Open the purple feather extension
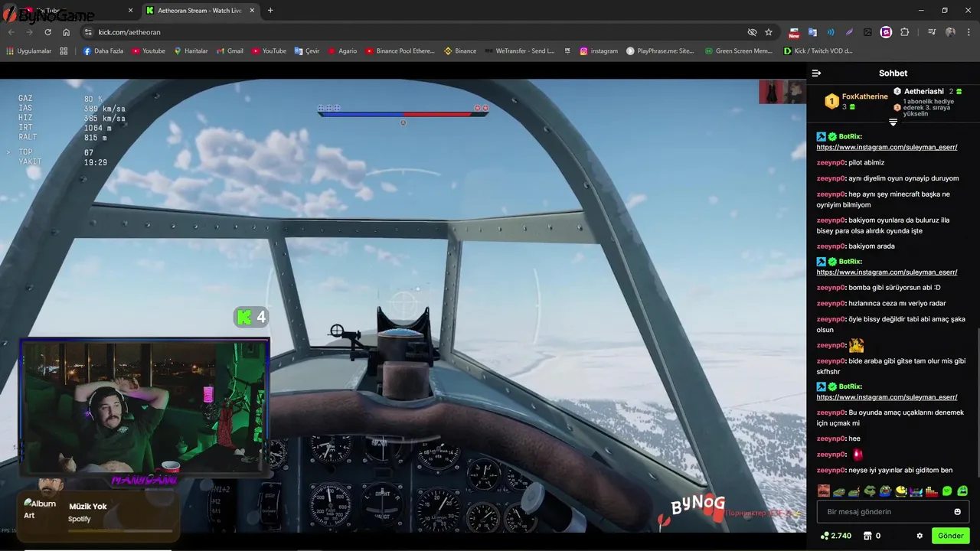Viewport: 980px width, 551px height. [x=849, y=32]
